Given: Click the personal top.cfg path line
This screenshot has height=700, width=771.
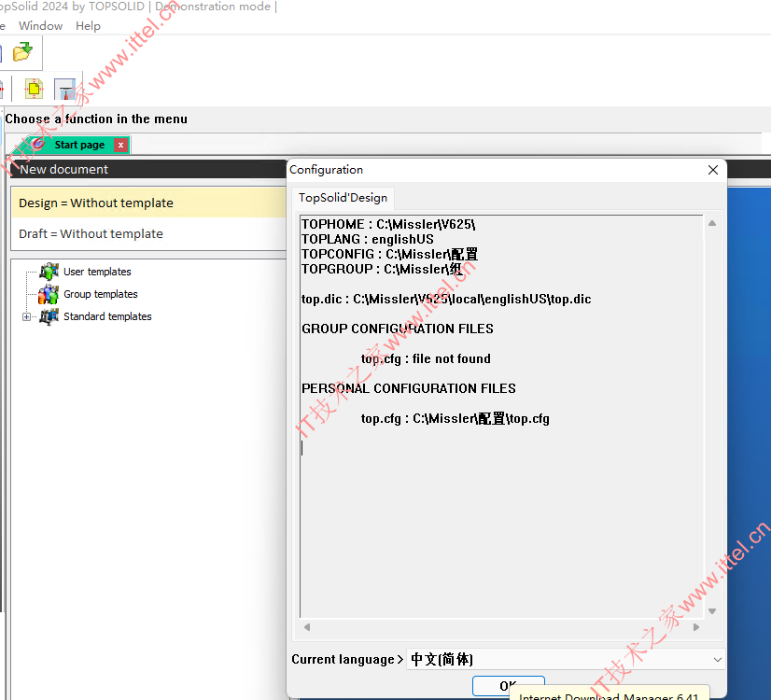Looking at the screenshot, I should click(456, 418).
